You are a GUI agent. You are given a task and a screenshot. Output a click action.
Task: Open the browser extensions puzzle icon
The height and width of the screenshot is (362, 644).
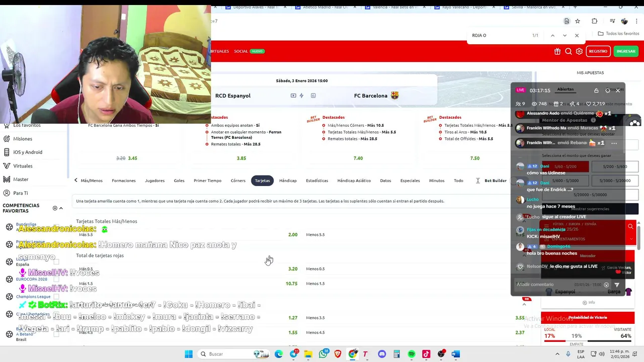tap(595, 21)
